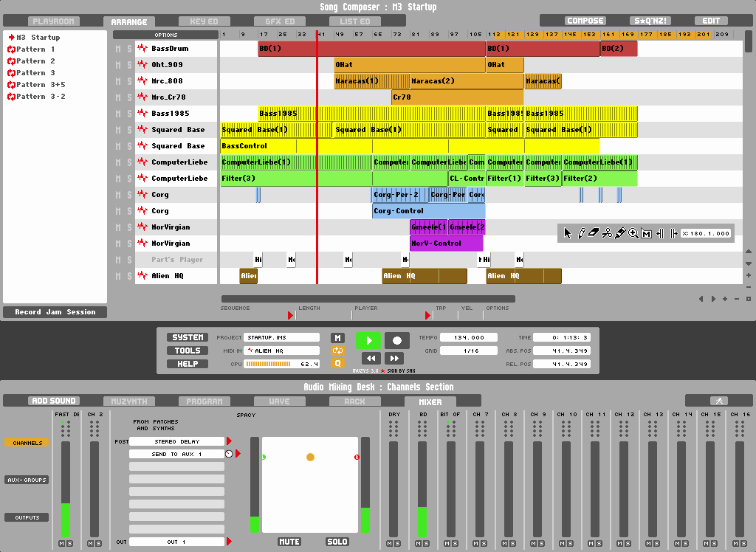Image resolution: width=756 pixels, height=552 pixels.
Task: Open the RACK tab
Action: point(354,401)
